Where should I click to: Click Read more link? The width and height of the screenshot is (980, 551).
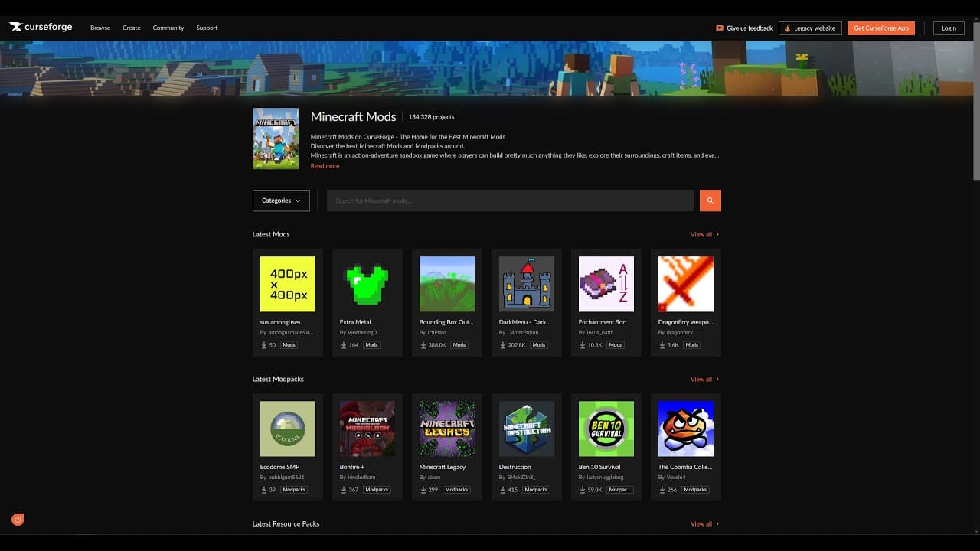tap(325, 166)
